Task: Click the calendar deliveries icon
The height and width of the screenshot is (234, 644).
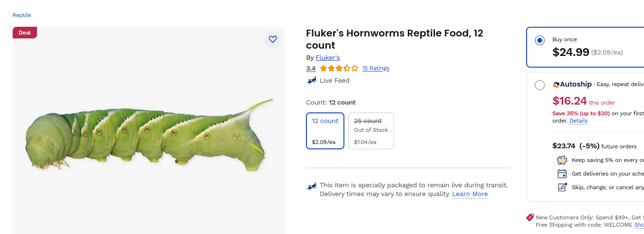Action: coord(562,174)
